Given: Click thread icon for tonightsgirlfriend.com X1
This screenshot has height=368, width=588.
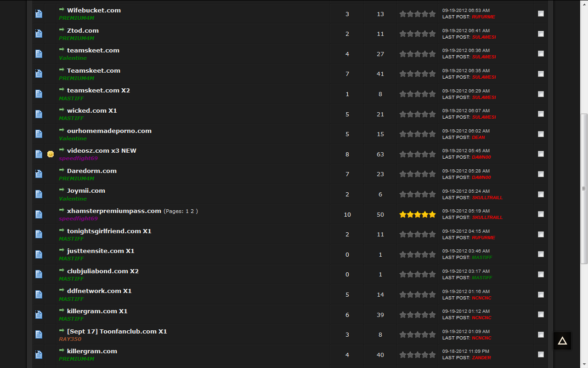Looking at the screenshot, I should (39, 234).
